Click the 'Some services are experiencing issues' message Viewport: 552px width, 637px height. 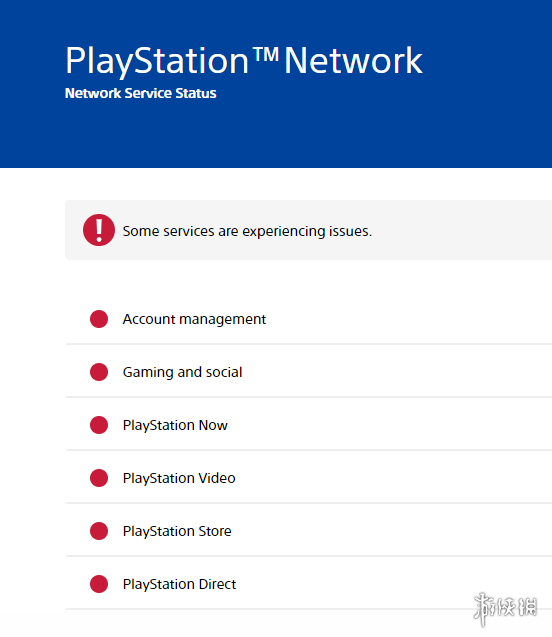click(247, 231)
